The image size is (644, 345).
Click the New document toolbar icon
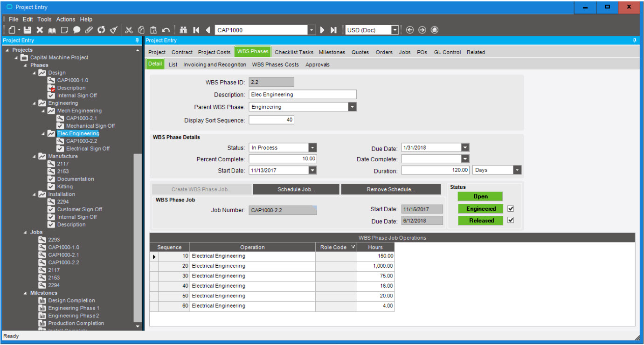(x=12, y=30)
